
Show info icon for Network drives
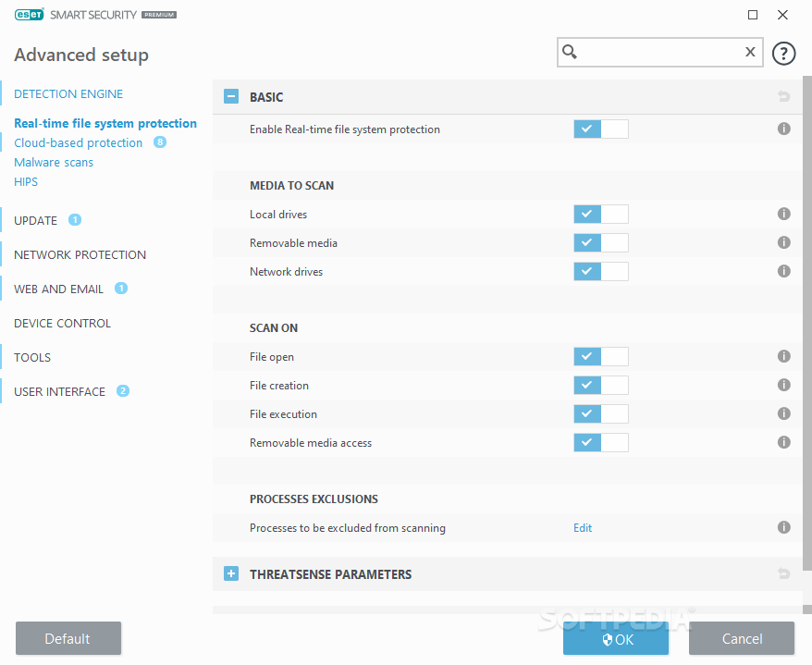point(783,271)
